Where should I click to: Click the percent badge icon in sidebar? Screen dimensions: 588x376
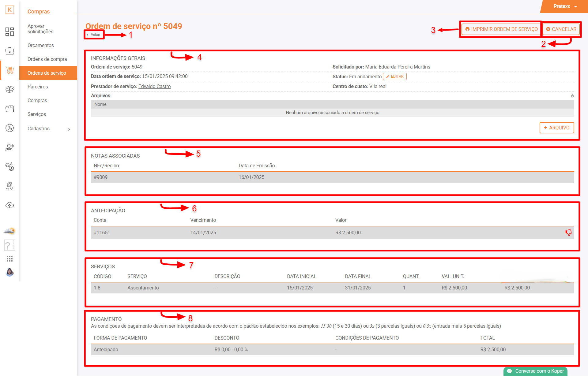pyautogui.click(x=9, y=128)
